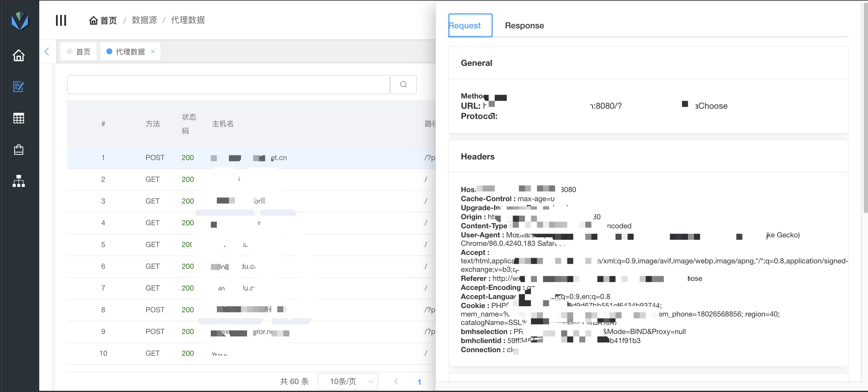Image resolution: width=868 pixels, height=392 pixels.
Task: Go to previous page arrow
Action: coord(396,381)
